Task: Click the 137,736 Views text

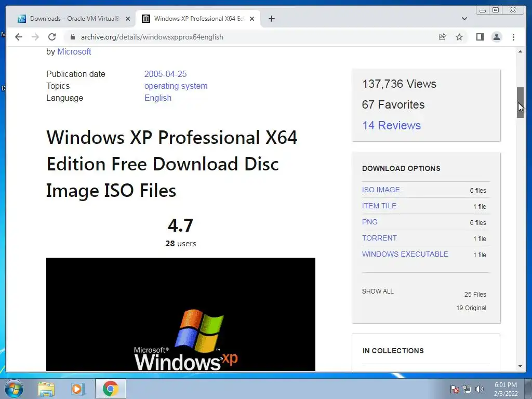Action: [x=399, y=84]
